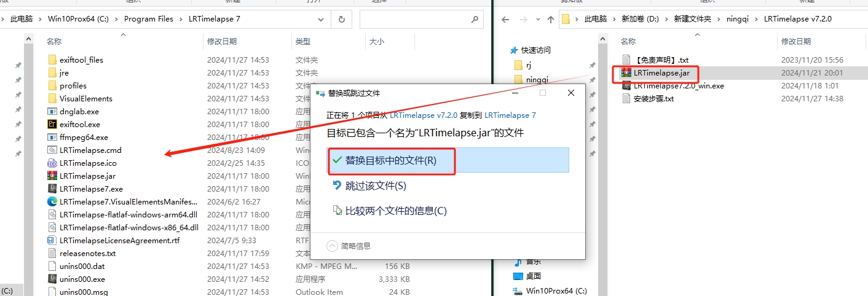Close the 替换或跳过文件 dialog

(x=571, y=93)
